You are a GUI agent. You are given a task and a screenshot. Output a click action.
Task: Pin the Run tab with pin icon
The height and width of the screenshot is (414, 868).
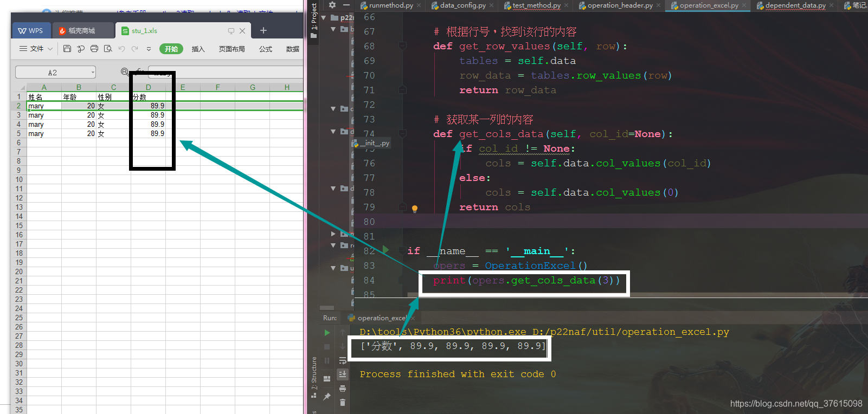[327, 397]
